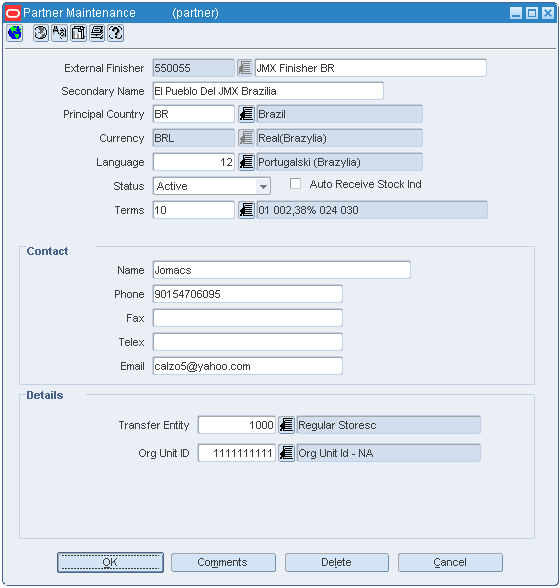Open the Language list of values icon
The width and height of the screenshot is (560, 588).
246,162
